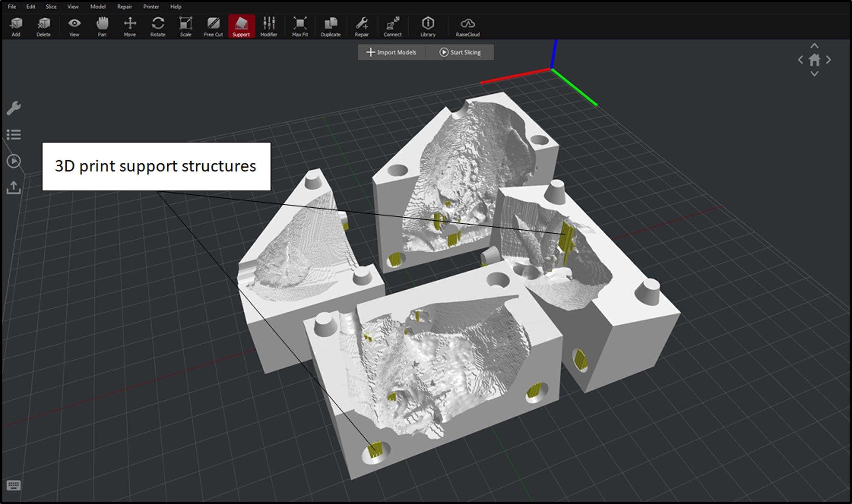Viewport: 852px width, 504px height.
Task: Open the Modifier tool
Action: (x=269, y=26)
